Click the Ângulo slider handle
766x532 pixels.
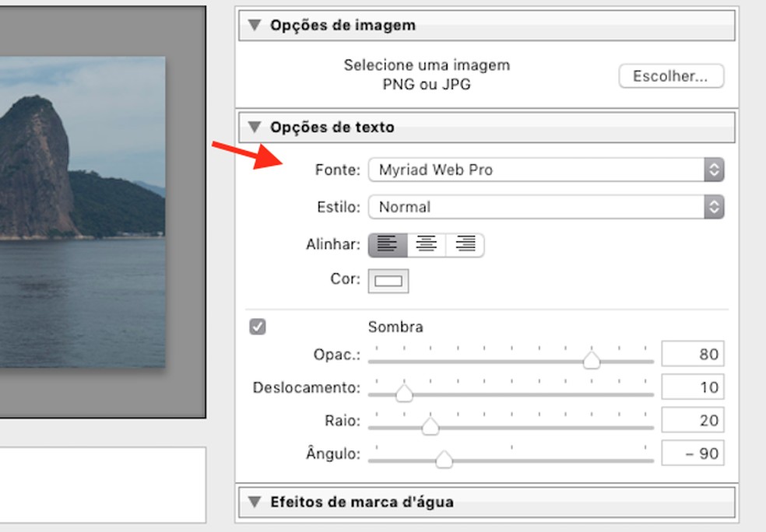click(x=444, y=459)
